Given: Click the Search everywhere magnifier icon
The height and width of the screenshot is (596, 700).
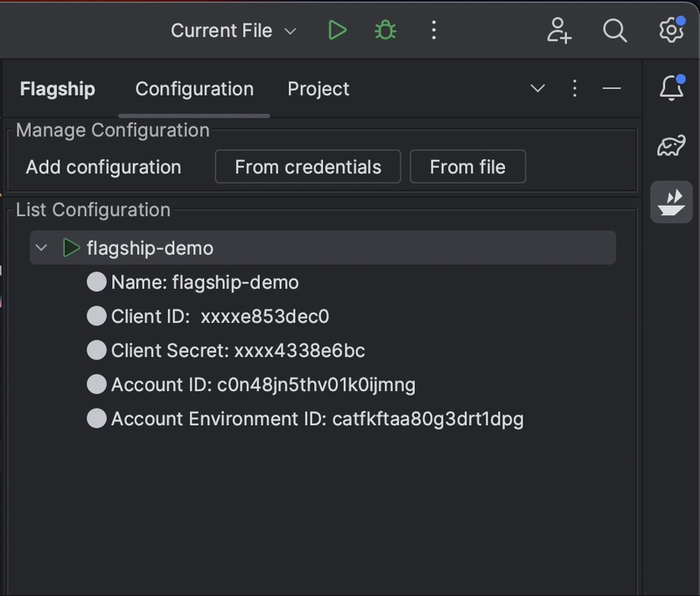Looking at the screenshot, I should [615, 31].
